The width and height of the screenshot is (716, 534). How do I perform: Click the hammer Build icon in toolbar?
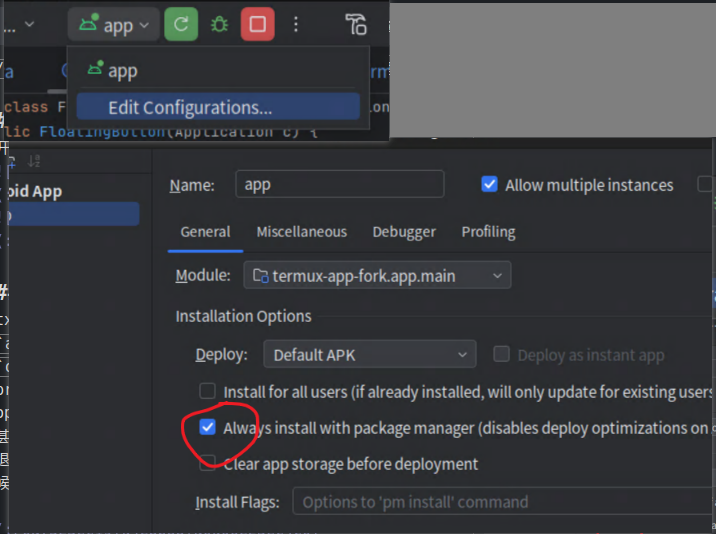click(x=356, y=25)
